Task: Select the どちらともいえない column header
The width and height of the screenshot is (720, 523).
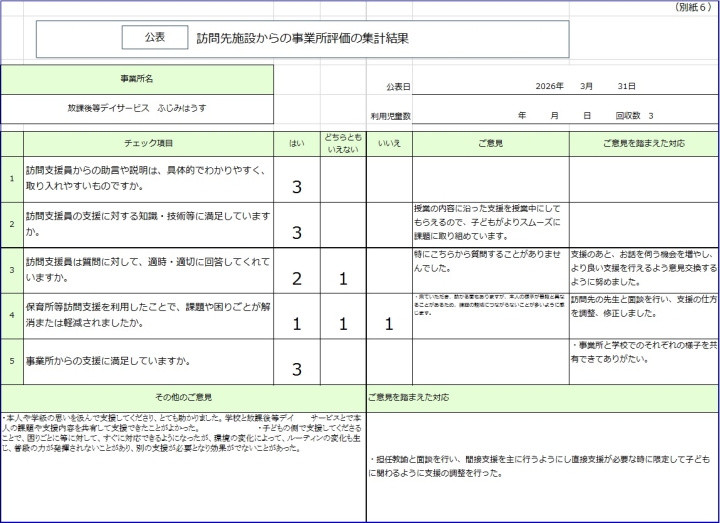Action: coord(343,143)
